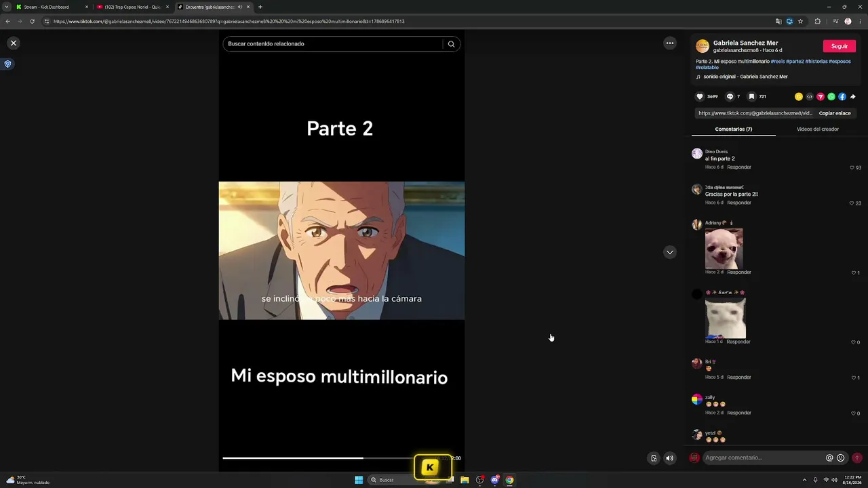This screenshot has width=868, height=488.
Task: Switch to Kick Dashboard browser tab
Action: [52, 7]
